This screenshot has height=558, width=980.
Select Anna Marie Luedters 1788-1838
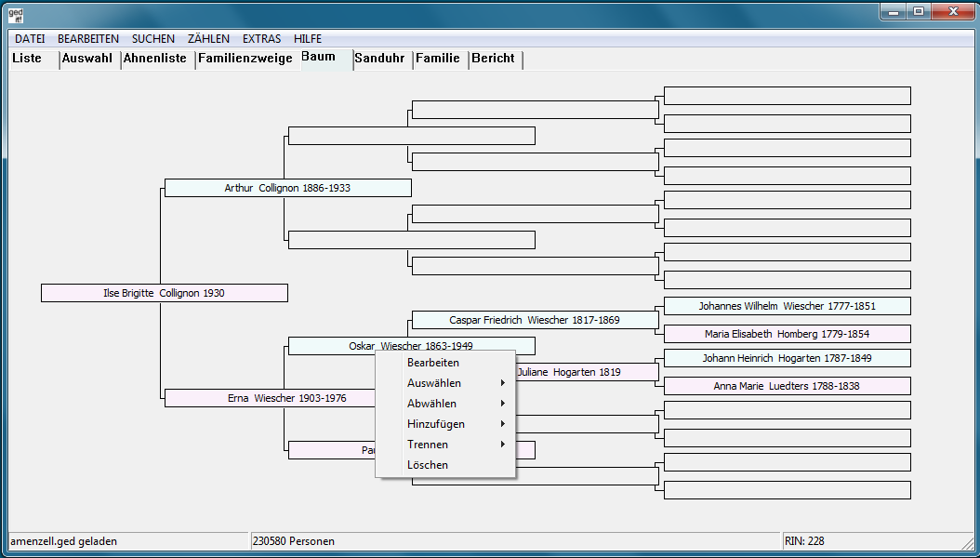(787, 386)
